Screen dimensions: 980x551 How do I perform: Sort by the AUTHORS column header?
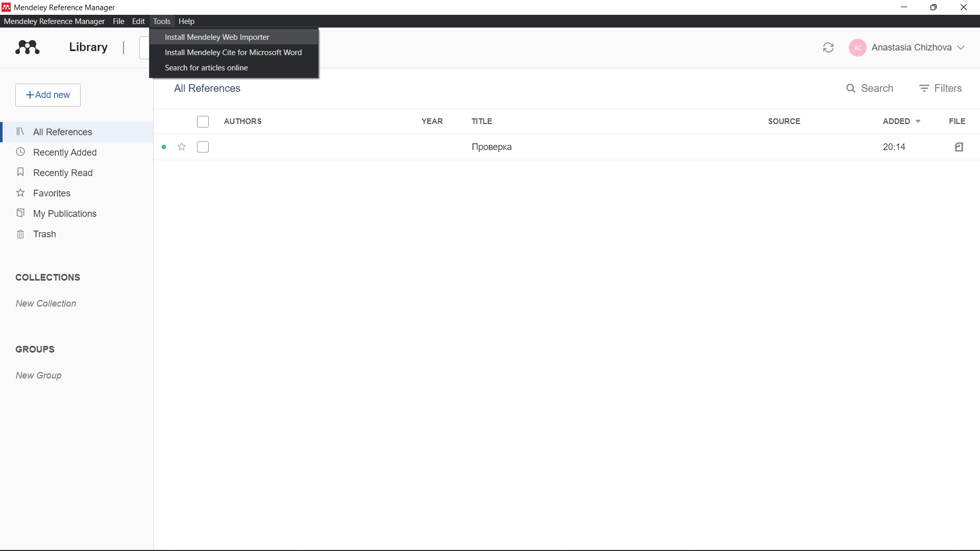(242, 121)
